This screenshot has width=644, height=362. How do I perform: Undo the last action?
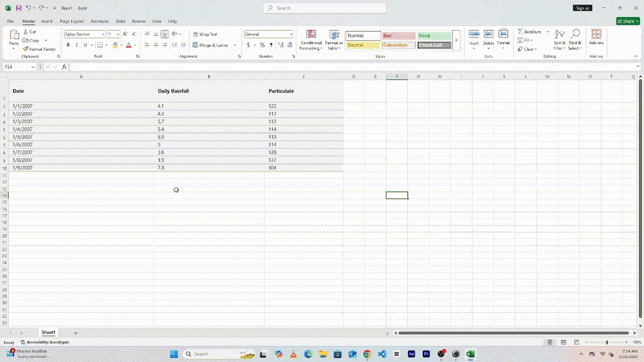28,8
